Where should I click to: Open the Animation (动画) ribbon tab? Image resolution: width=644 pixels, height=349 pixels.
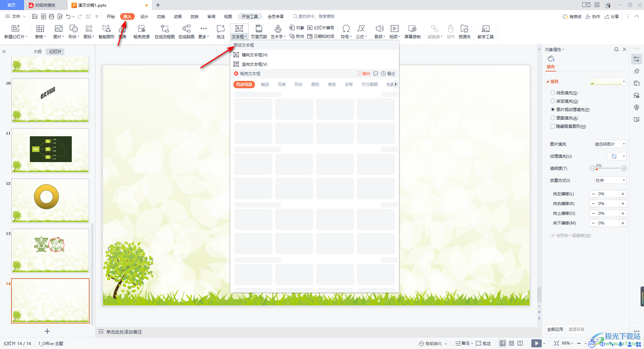point(178,16)
